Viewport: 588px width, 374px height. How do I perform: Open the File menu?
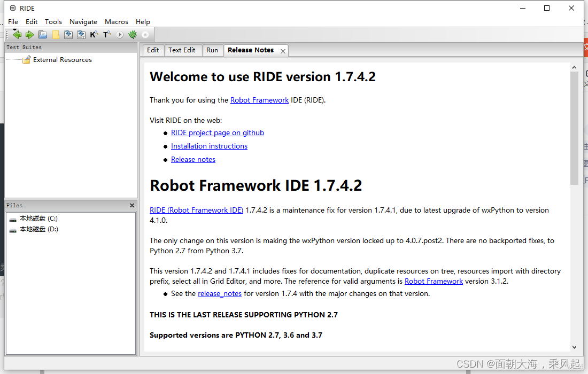coord(13,22)
